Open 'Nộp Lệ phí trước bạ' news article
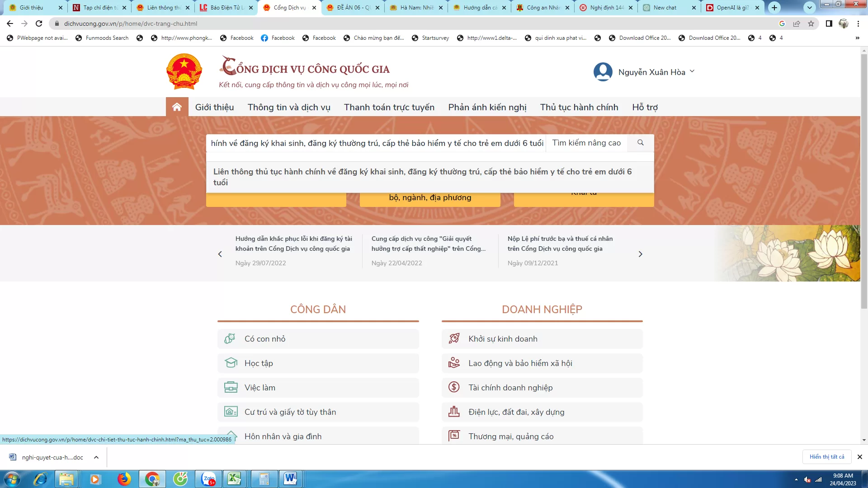868x488 pixels. coord(560,244)
